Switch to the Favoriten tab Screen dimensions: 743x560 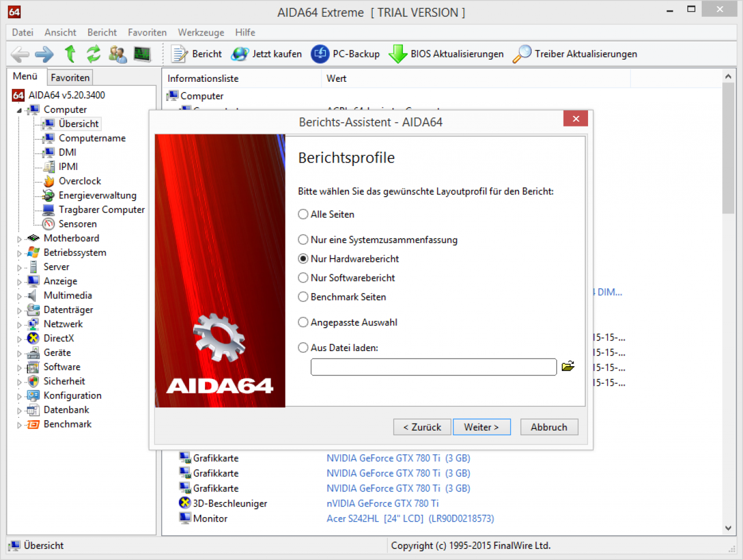(70, 78)
